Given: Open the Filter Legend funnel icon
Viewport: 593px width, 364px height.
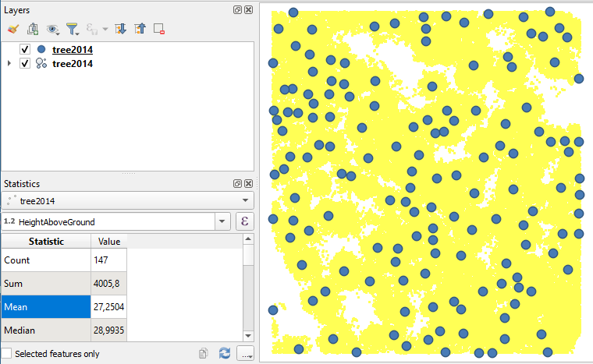Looking at the screenshot, I should coord(73,29).
